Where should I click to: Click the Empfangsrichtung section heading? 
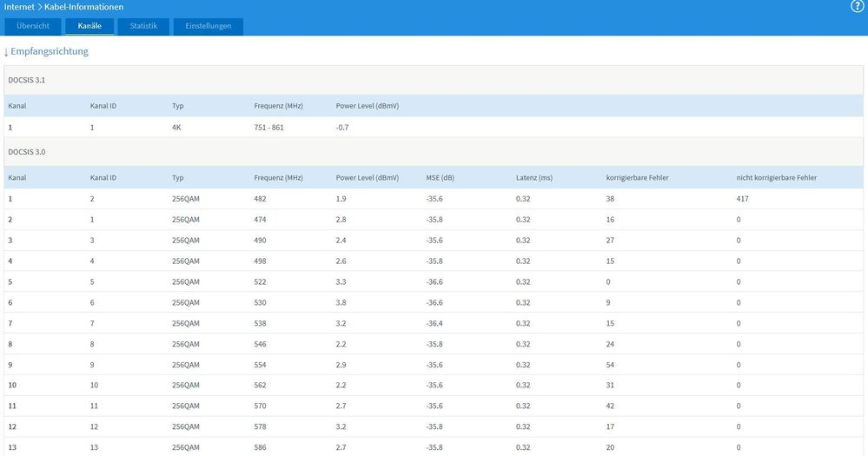point(50,51)
